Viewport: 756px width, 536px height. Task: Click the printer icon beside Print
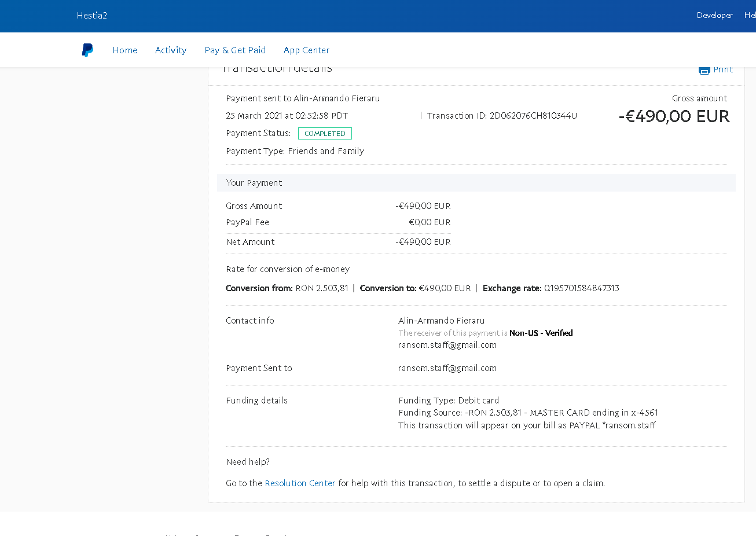[x=704, y=70]
